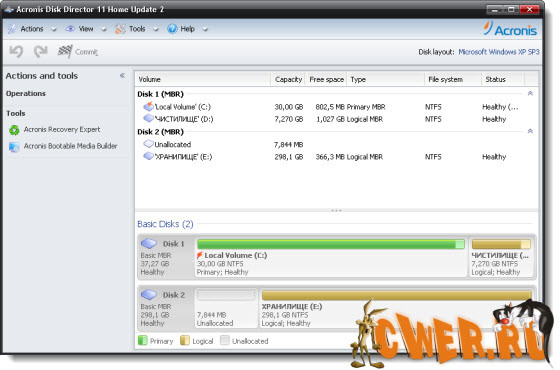560x370 pixels.
Task: Open the Help dropdown arrow
Action: click(x=205, y=30)
